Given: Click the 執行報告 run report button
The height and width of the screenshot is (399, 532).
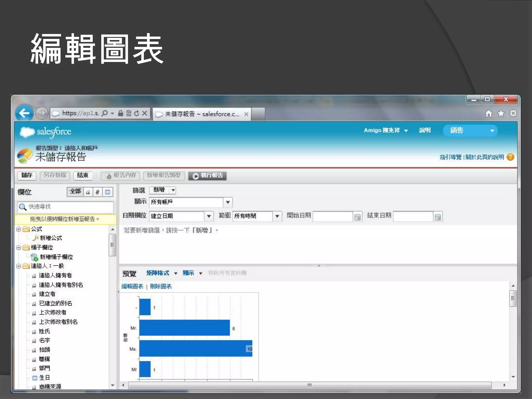Looking at the screenshot, I should click(207, 176).
